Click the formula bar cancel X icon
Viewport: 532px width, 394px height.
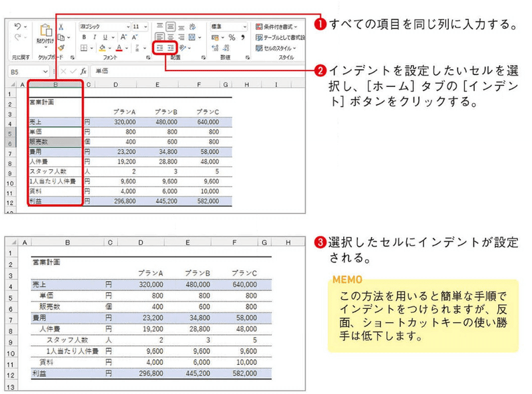63,72
